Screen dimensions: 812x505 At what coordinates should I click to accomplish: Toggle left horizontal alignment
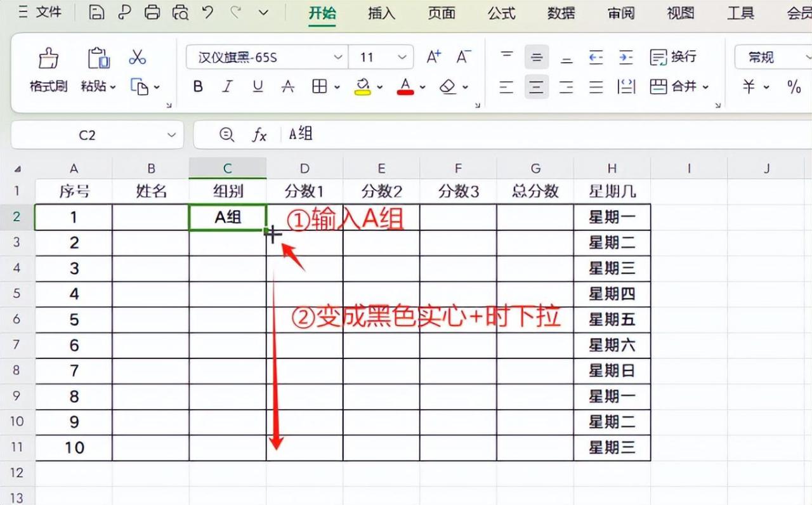[506, 87]
